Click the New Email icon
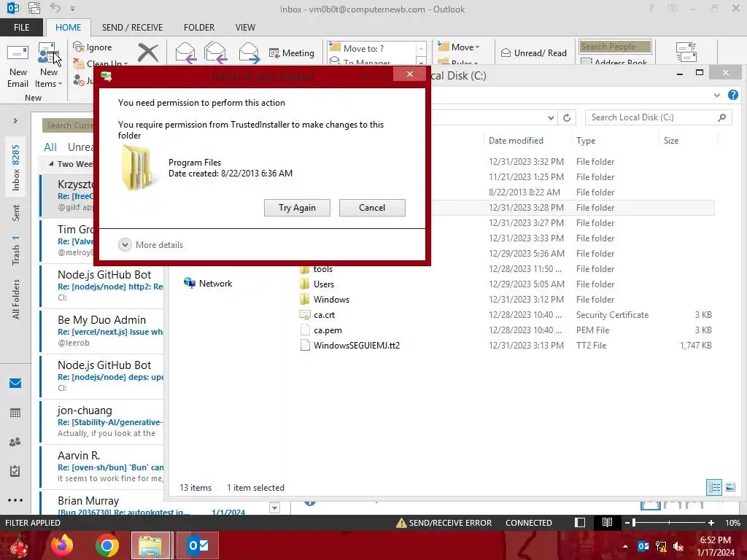 pyautogui.click(x=18, y=66)
